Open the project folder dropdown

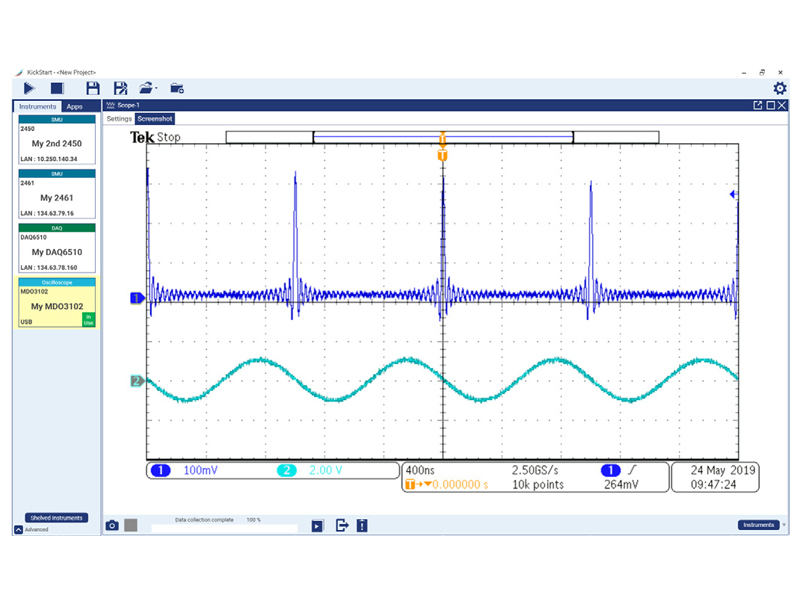tap(147, 89)
